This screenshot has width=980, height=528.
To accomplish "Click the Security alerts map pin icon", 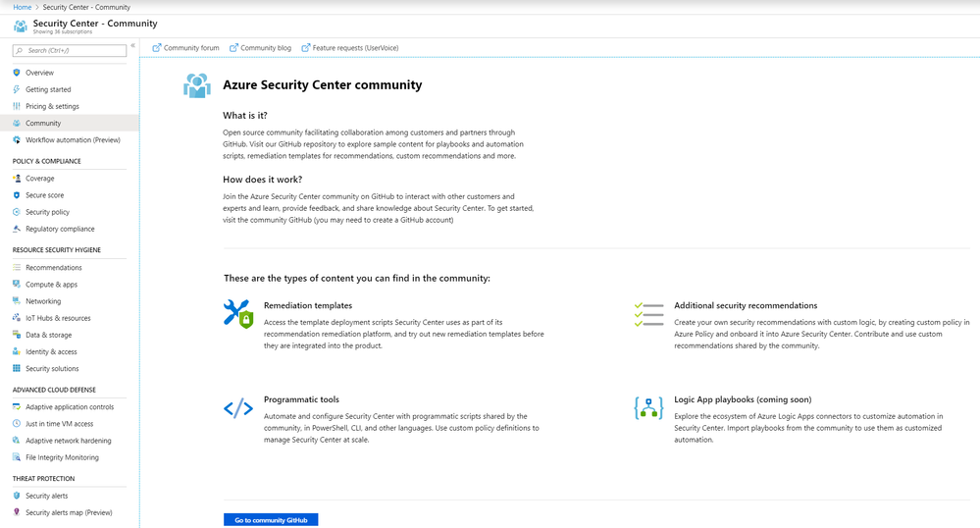I will click(17, 512).
